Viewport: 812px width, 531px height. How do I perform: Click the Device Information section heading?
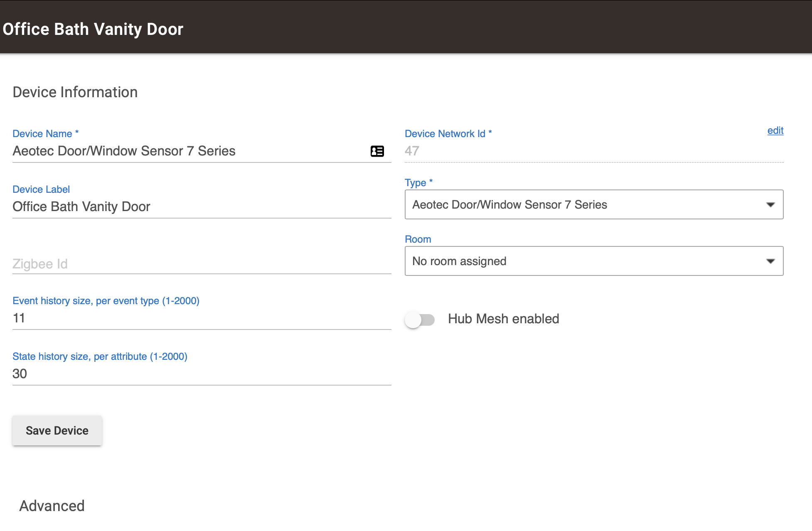pyautogui.click(x=75, y=92)
